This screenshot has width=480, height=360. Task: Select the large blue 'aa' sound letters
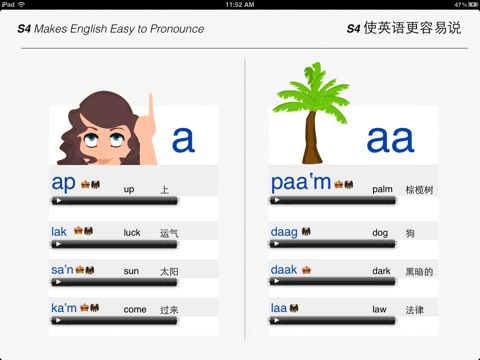[390, 139]
